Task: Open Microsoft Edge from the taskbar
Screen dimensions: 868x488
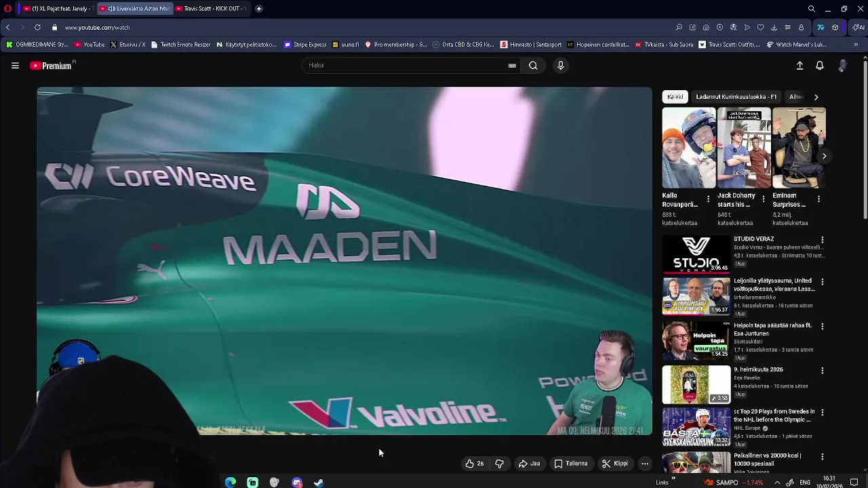Action: coord(231,483)
